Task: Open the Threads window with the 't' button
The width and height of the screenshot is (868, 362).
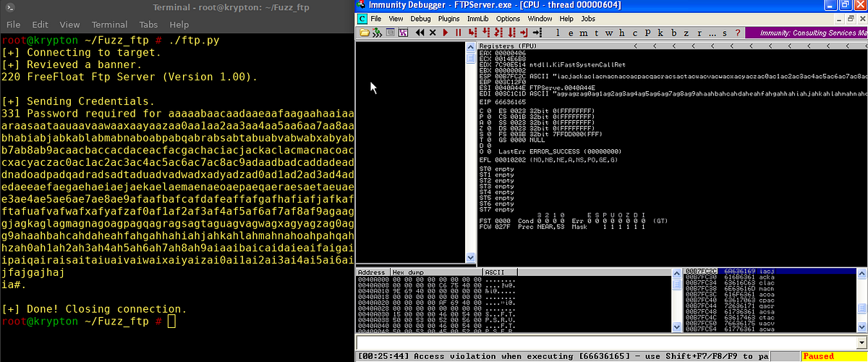Action: click(x=597, y=33)
